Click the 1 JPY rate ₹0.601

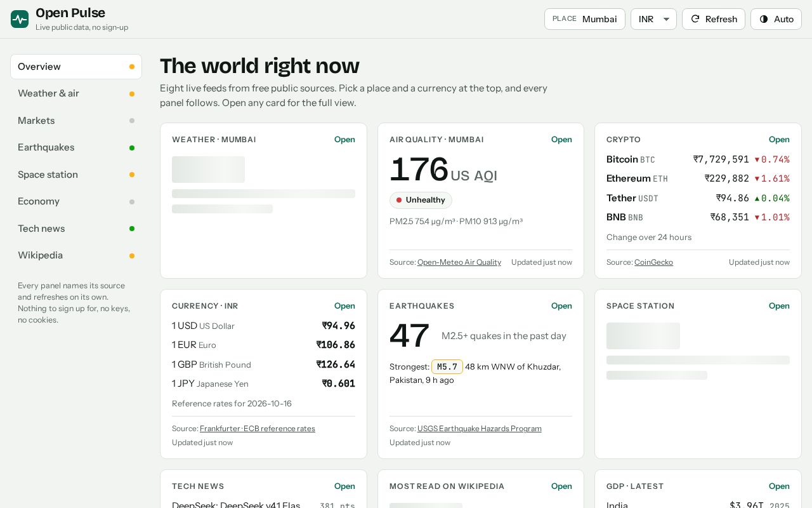[x=339, y=384]
